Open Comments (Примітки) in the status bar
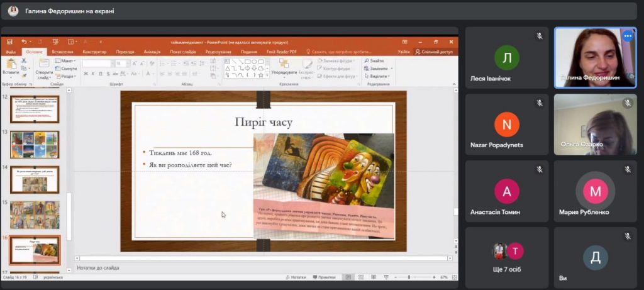Viewport: 644px width, 290px height. pos(324,277)
